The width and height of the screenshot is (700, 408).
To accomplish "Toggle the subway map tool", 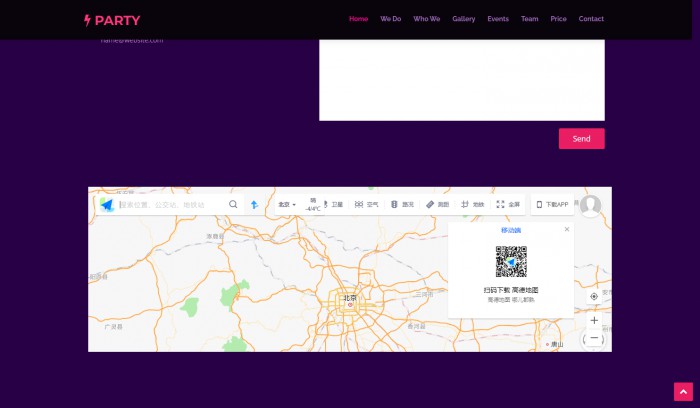I will click(x=473, y=204).
